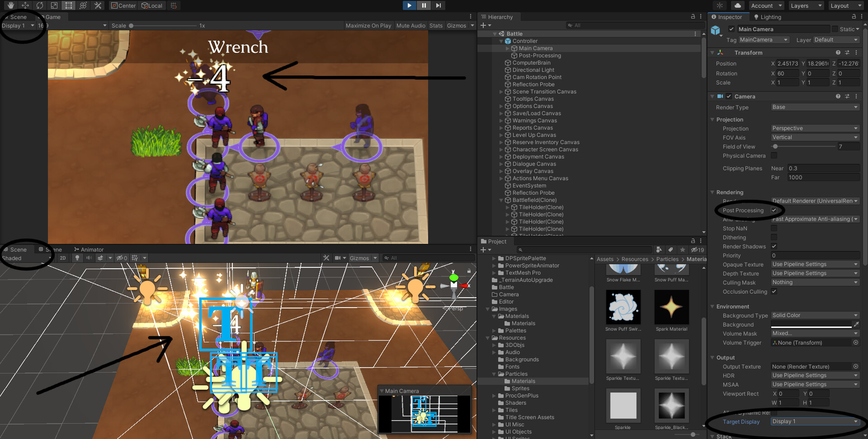
Task: Disable the Post Processing checkbox
Action: click(774, 210)
